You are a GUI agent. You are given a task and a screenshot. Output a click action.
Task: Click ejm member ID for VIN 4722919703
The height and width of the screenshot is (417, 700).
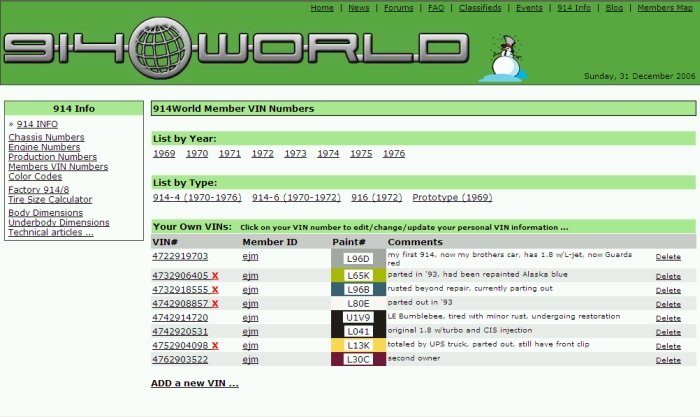coord(250,256)
